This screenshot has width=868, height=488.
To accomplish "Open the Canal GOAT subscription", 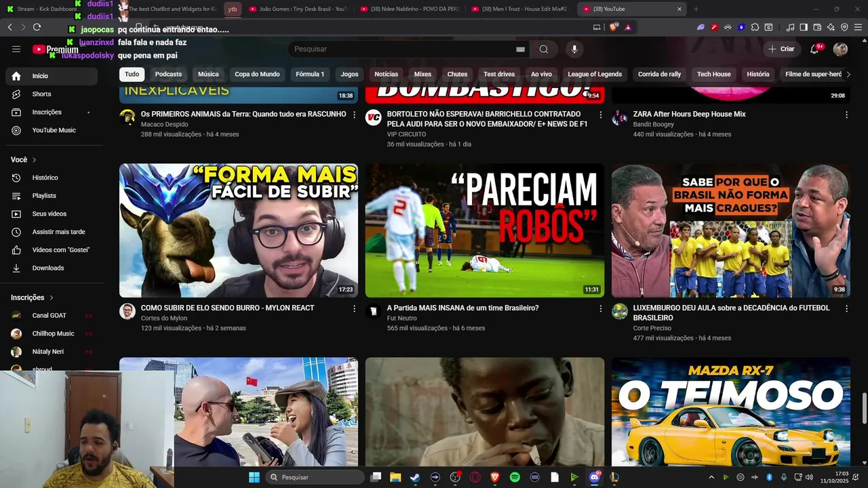I will point(52,315).
